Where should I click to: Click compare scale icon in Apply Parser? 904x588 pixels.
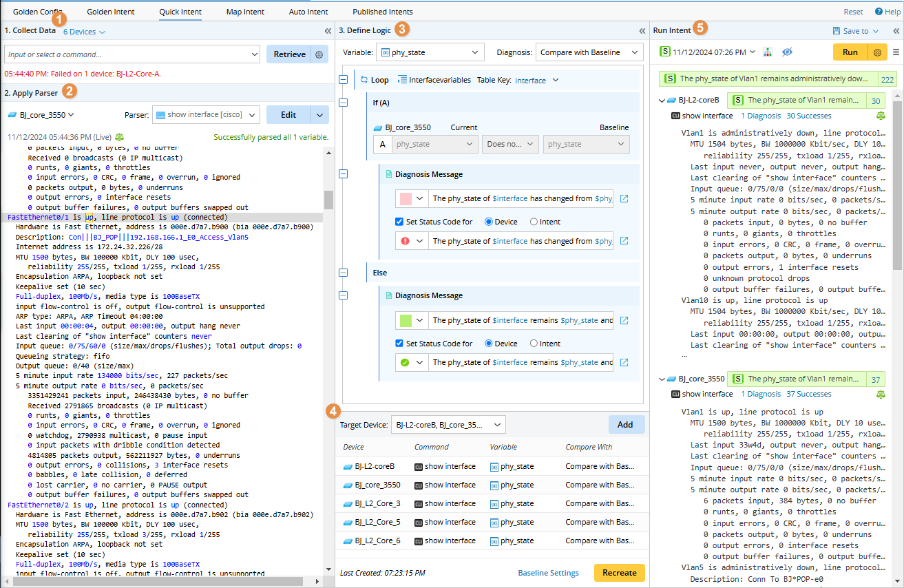(x=120, y=137)
